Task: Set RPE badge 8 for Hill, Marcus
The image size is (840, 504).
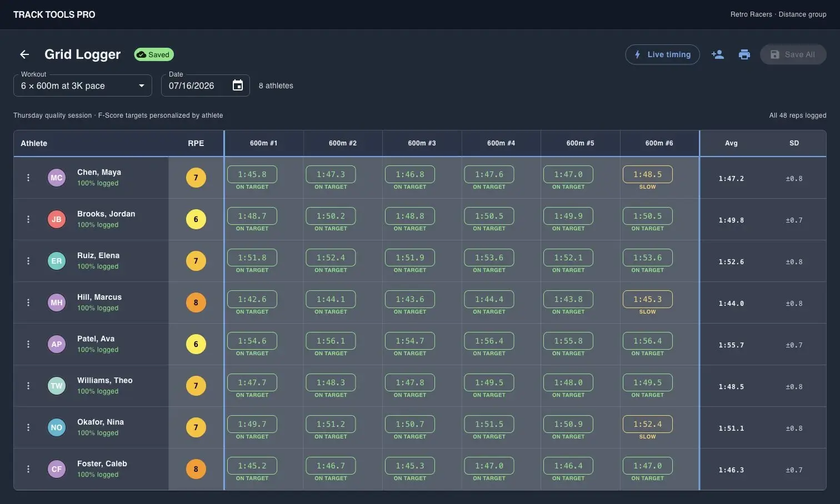Action: pyautogui.click(x=196, y=303)
